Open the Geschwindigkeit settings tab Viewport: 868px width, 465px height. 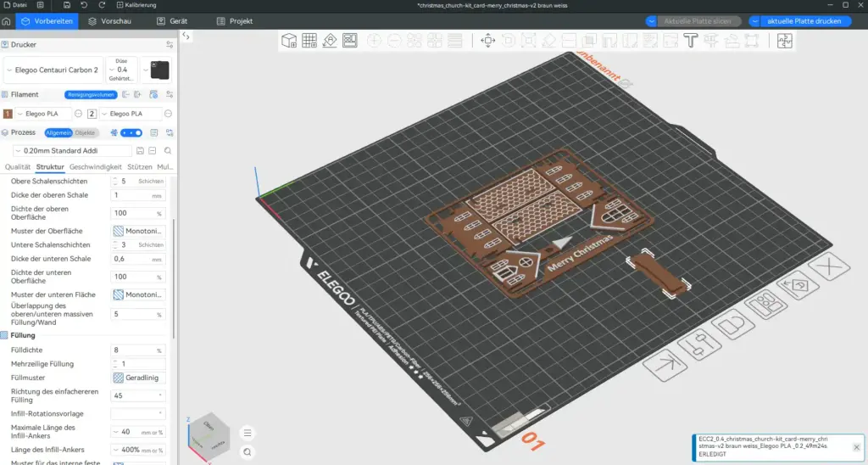pyautogui.click(x=95, y=167)
